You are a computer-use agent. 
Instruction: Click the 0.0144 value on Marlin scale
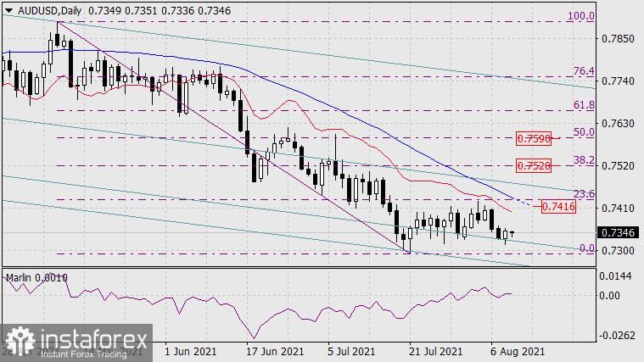[x=619, y=276]
